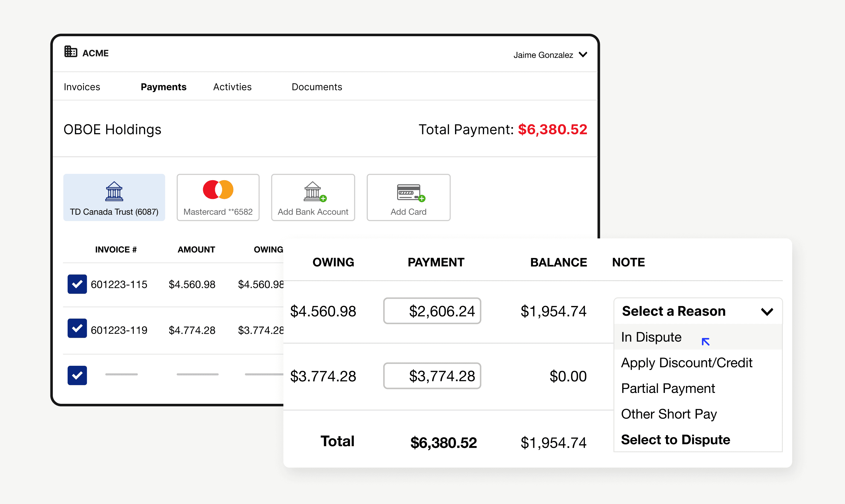Click the ACME building logo icon
The height and width of the screenshot is (504, 845).
[71, 52]
